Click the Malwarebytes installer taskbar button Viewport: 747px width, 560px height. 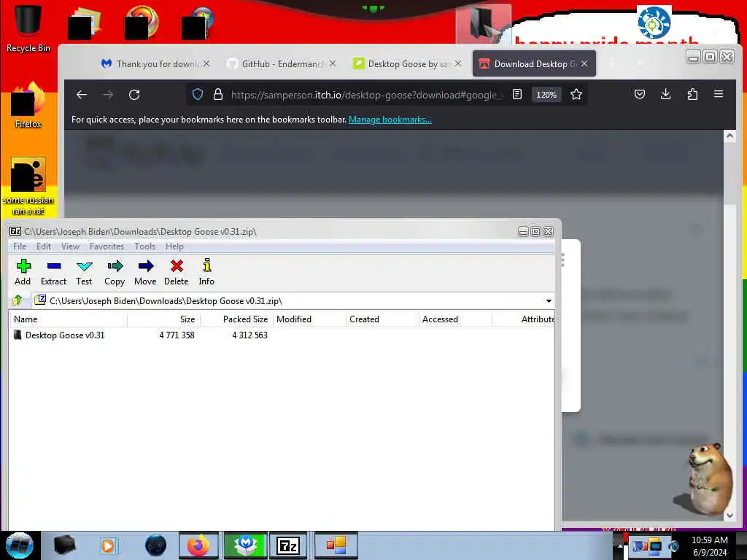coord(245,545)
